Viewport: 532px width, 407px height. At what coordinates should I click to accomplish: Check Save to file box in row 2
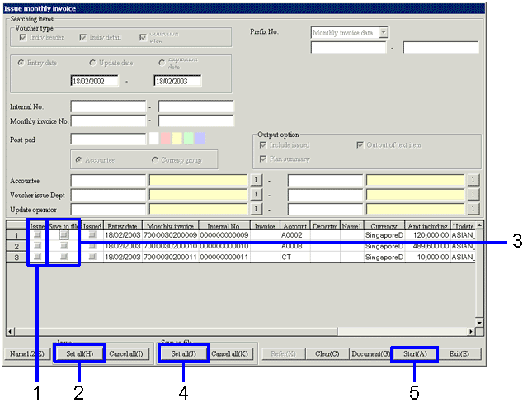(x=64, y=246)
